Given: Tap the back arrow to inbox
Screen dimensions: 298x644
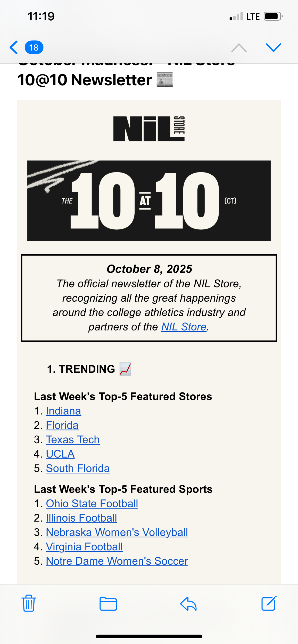Looking at the screenshot, I should 14,48.
